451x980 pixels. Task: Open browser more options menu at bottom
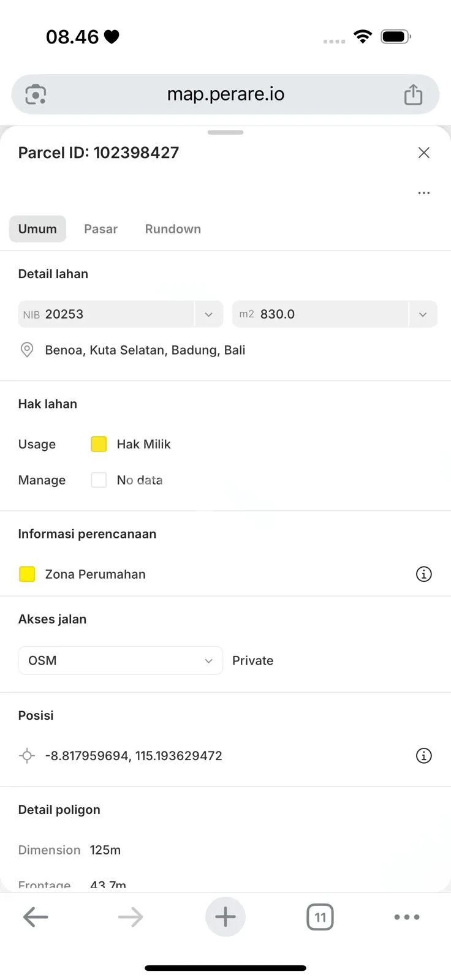[x=406, y=917]
